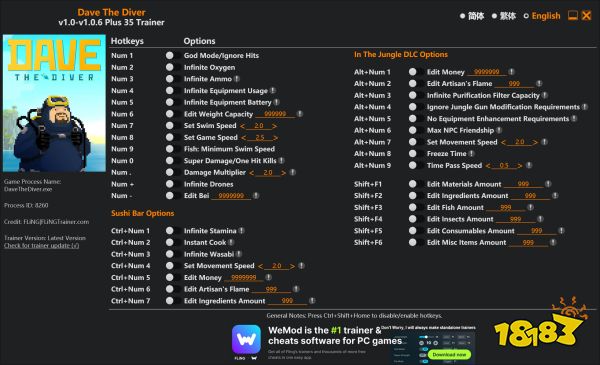Increase Set Swim Speed with right arrow
Screen dimensions: 600x365
pos(274,126)
